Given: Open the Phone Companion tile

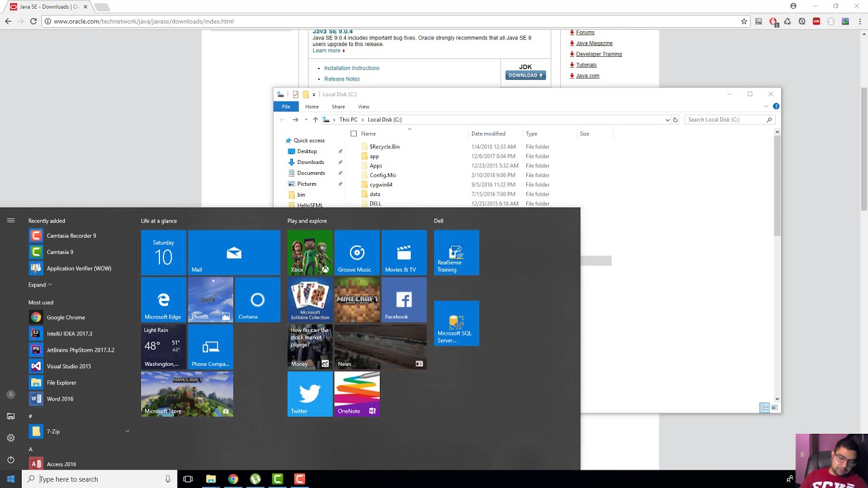Looking at the screenshot, I should pyautogui.click(x=210, y=347).
